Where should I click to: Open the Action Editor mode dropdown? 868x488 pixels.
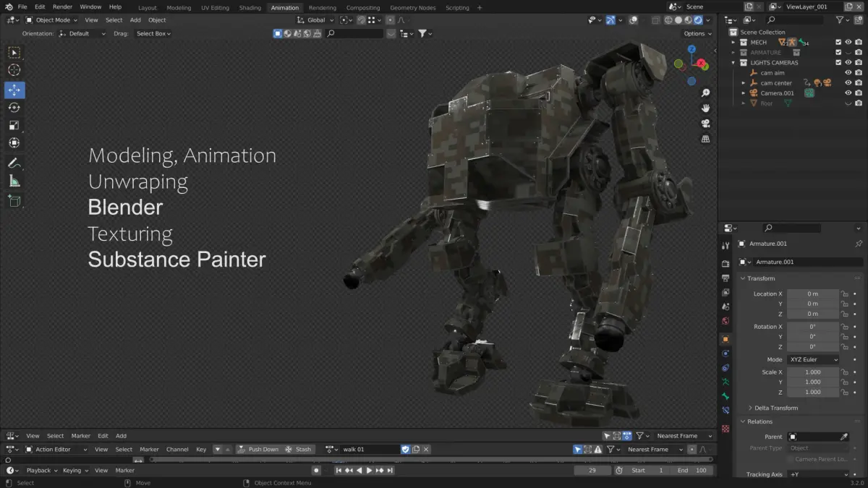point(56,449)
